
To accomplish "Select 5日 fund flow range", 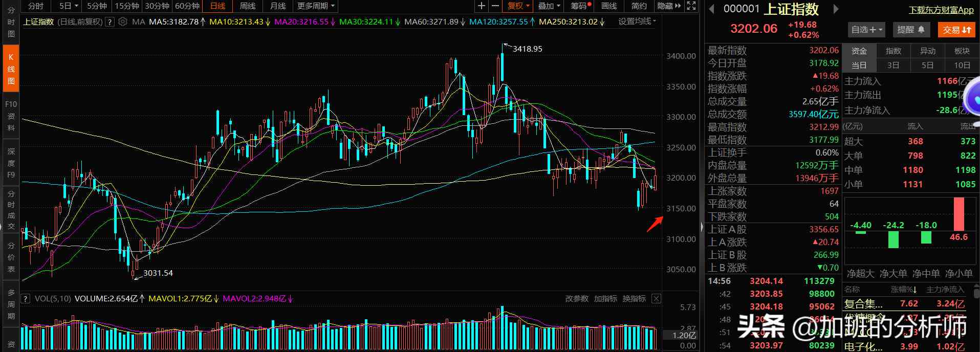I will point(928,65).
